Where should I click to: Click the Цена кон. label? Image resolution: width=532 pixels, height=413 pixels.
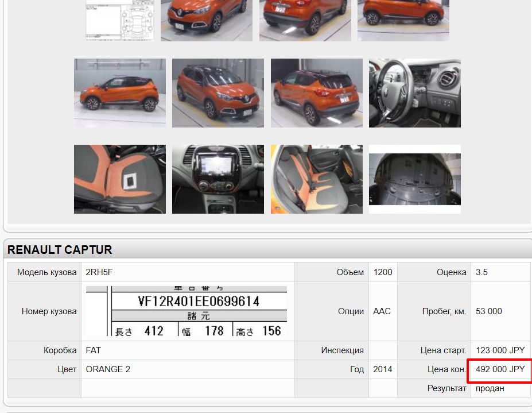pos(447,369)
